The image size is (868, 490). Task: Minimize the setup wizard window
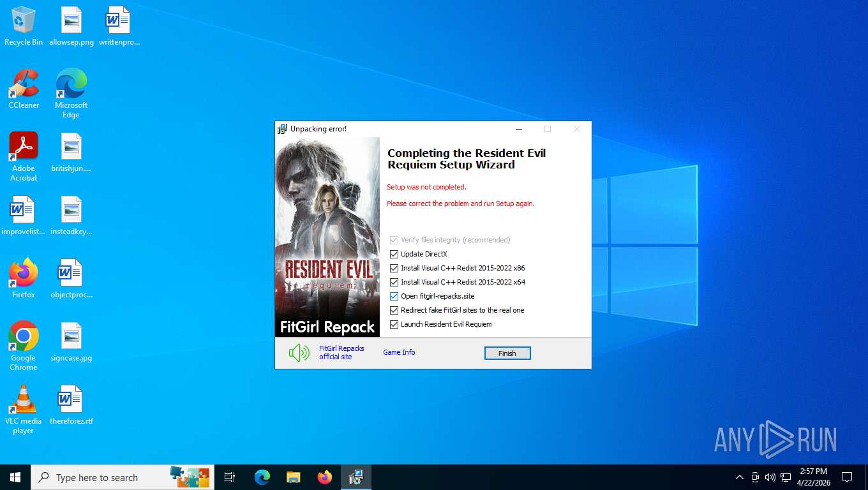(x=519, y=129)
